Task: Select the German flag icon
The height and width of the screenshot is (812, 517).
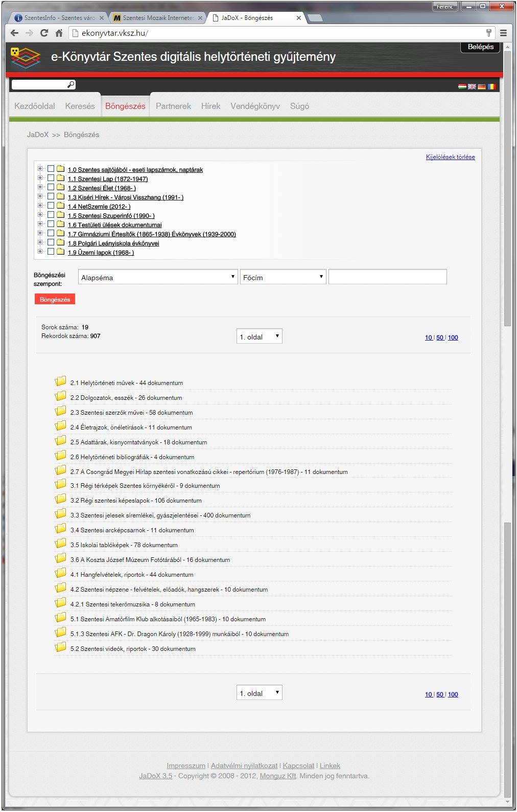Action: point(481,87)
